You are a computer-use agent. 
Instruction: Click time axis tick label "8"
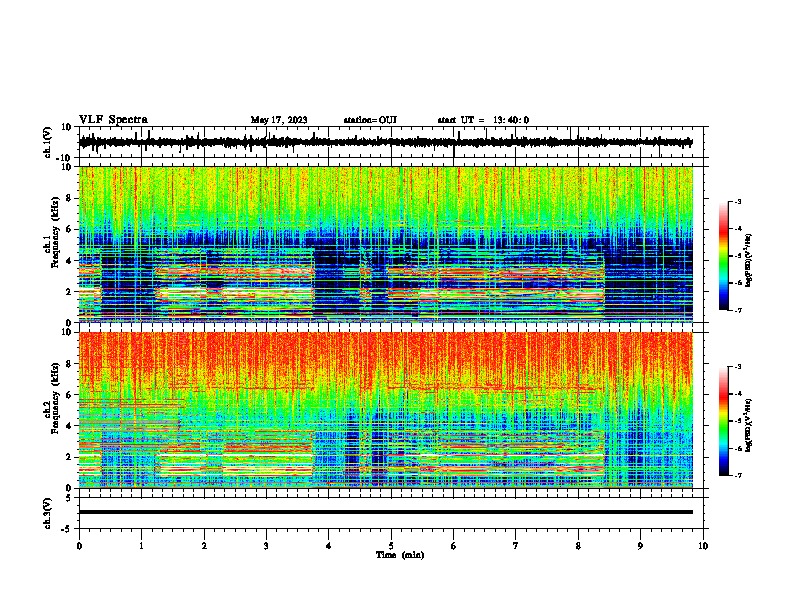(x=578, y=546)
